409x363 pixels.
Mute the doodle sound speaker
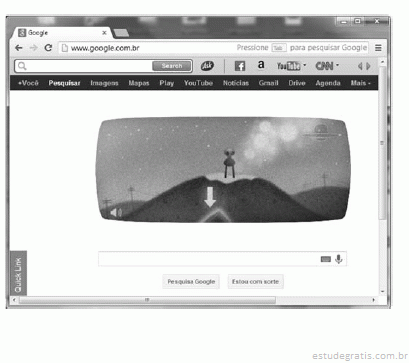[116, 212]
